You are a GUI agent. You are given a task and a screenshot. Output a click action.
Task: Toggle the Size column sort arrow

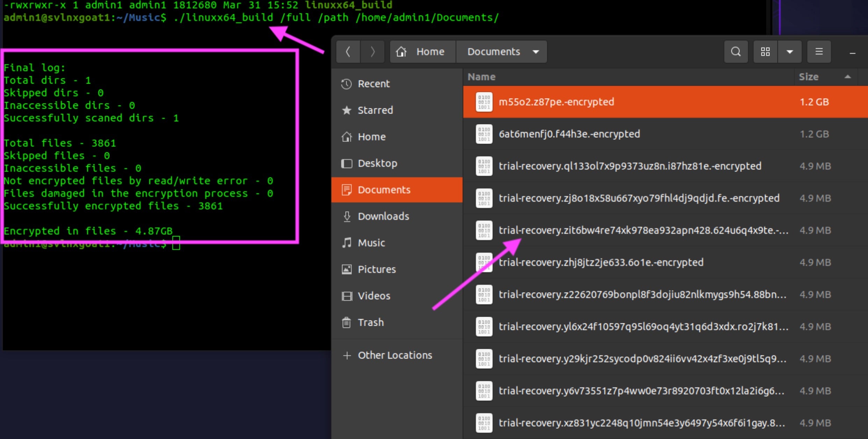pos(847,77)
